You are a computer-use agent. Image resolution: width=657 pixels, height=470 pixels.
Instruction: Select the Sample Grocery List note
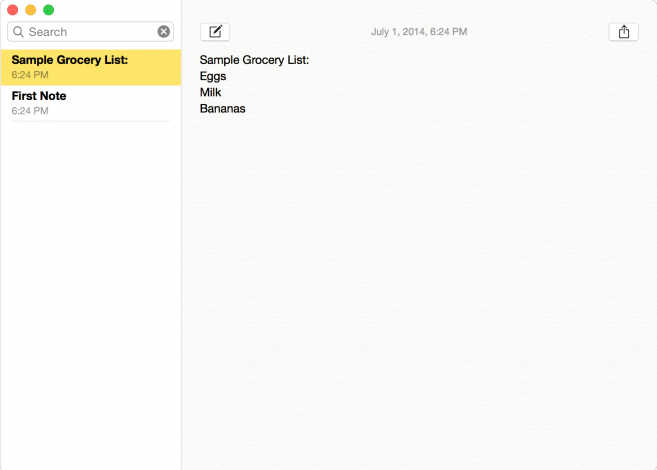click(x=91, y=67)
